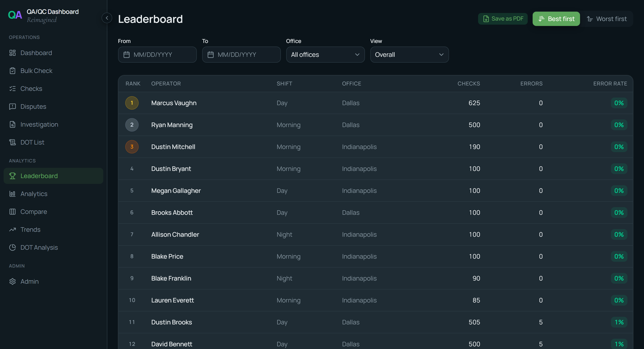This screenshot has width=644, height=349.
Task: Click the bronze rank 3 medal badge
Action: pos(132,147)
